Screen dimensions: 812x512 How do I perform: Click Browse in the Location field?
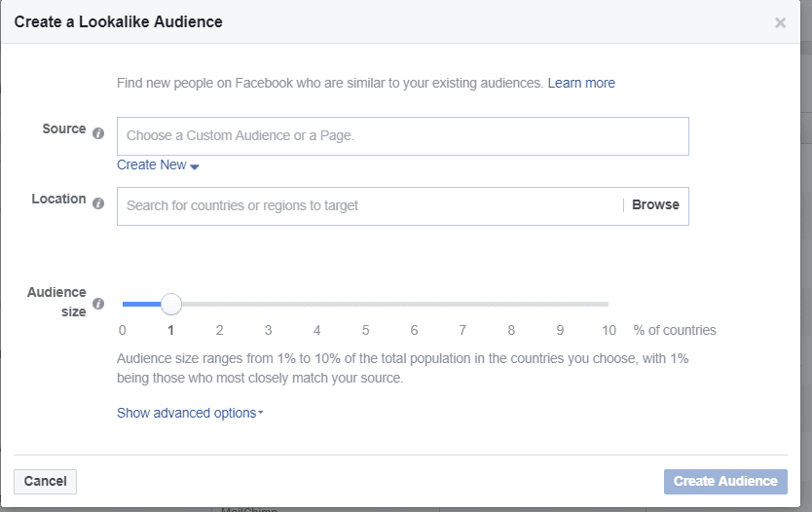655,205
